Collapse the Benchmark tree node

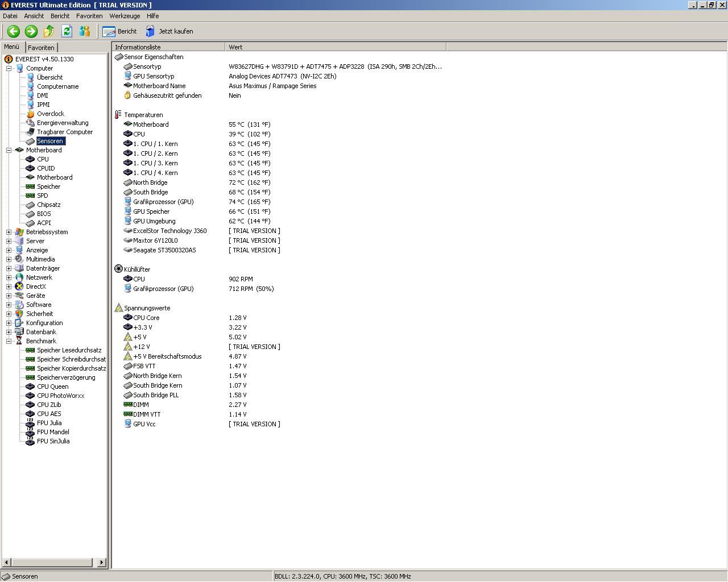[x=9, y=341]
